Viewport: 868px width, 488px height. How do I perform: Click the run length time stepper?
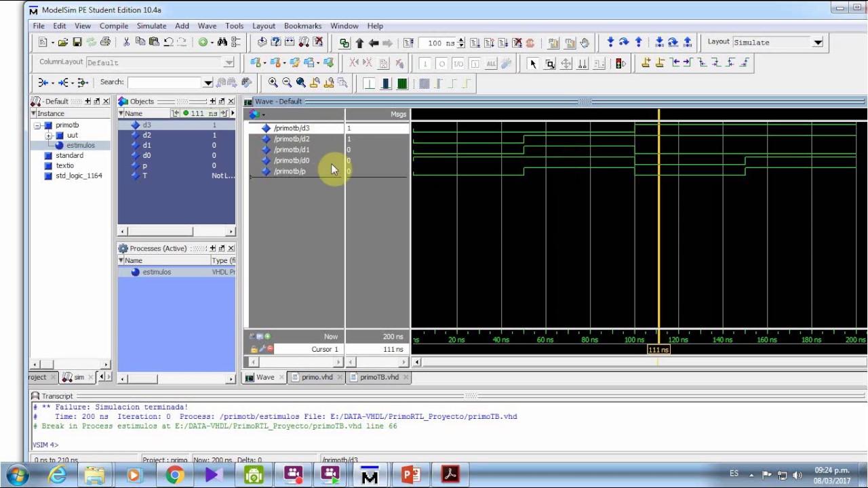click(461, 43)
